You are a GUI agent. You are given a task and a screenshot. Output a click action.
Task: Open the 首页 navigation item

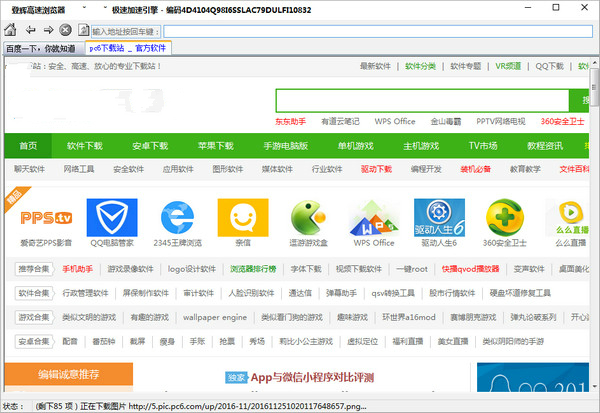point(28,146)
